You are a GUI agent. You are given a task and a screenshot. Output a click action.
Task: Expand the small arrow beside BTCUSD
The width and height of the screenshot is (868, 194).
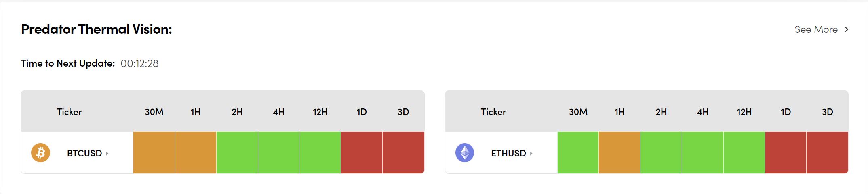tap(107, 153)
